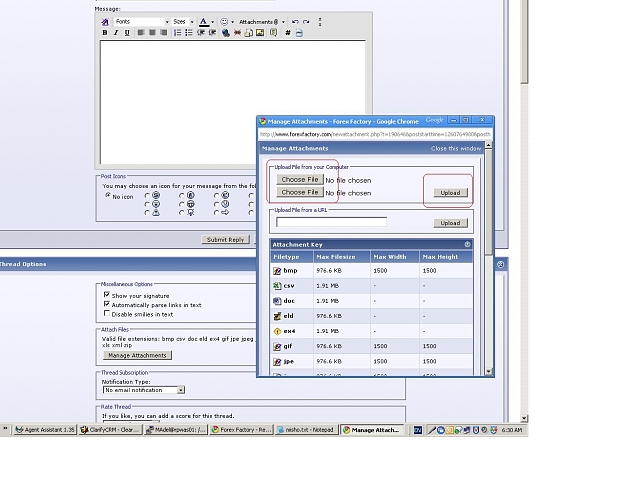The image size is (625, 500).
Task: Click the main page scroll down arrow
Action: pos(524,418)
